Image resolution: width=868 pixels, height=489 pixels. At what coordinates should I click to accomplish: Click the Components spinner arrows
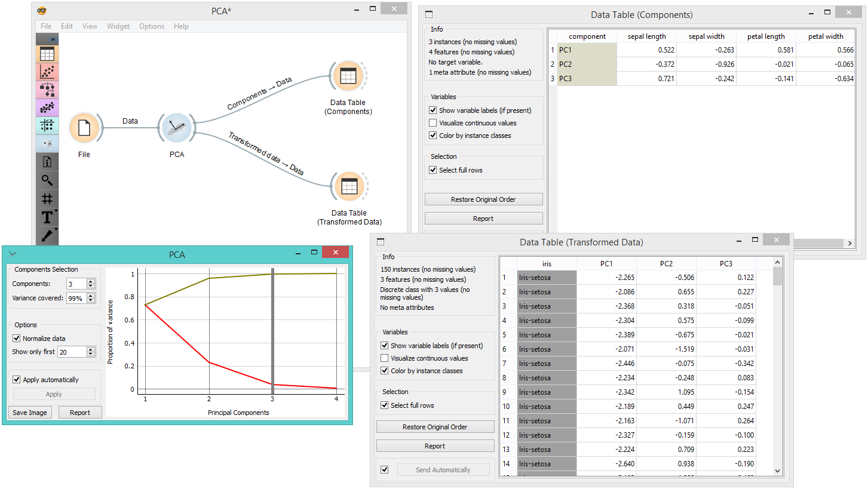91,284
